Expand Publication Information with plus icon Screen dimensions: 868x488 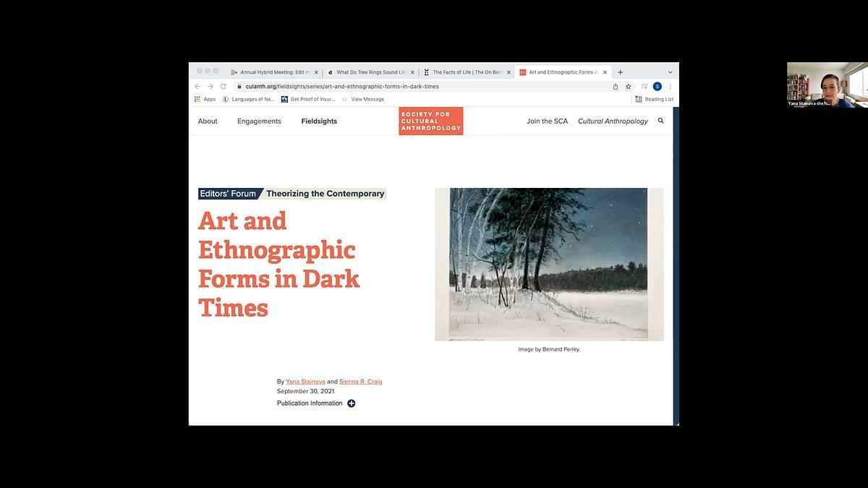pos(352,403)
